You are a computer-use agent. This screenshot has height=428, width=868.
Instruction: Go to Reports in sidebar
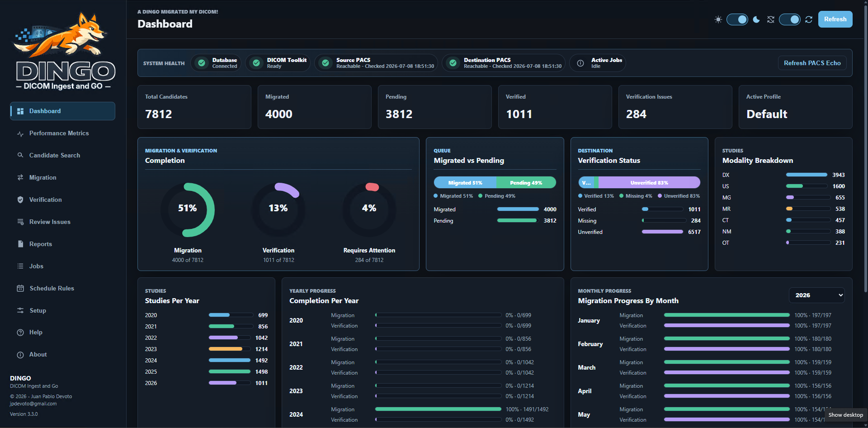pos(62,244)
